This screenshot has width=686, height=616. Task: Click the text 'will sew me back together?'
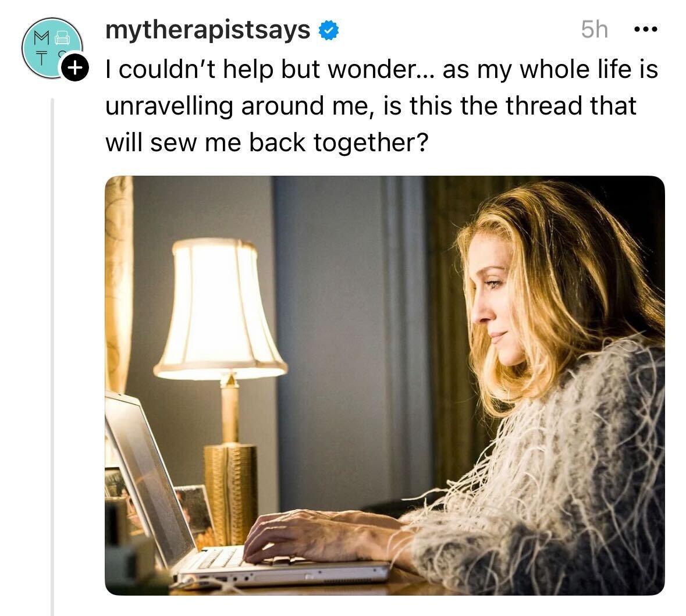(267, 143)
